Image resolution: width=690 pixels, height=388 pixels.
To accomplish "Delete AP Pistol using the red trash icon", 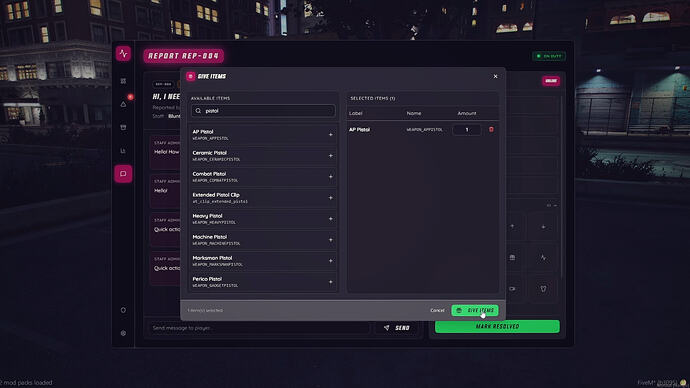I will click(491, 130).
